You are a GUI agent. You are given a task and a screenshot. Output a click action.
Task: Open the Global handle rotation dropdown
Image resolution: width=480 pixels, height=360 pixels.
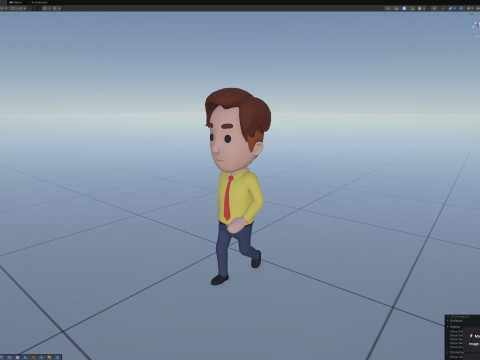(18, 8)
